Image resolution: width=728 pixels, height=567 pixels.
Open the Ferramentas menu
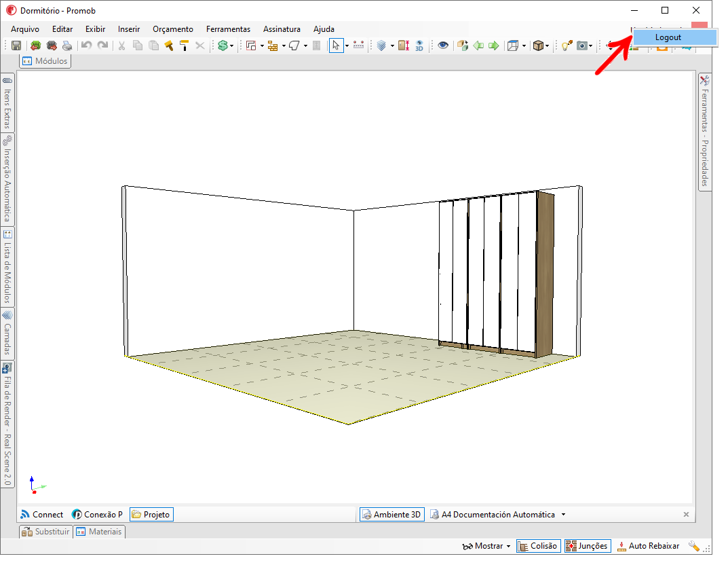(228, 29)
